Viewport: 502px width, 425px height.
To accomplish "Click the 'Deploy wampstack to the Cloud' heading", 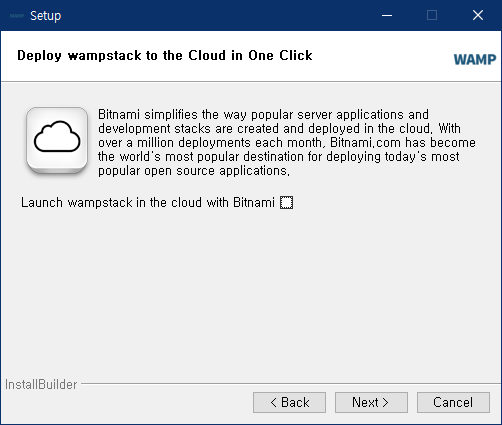I will [x=165, y=56].
